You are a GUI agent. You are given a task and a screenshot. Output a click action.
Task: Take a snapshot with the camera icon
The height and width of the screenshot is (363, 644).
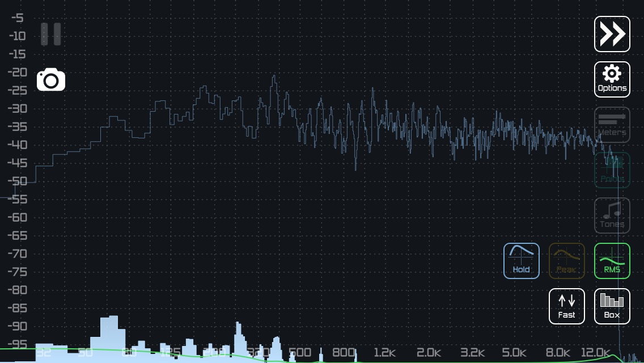tap(51, 80)
